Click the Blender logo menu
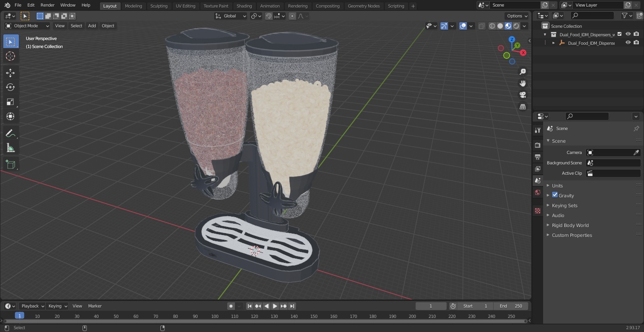 pyautogui.click(x=8, y=5)
